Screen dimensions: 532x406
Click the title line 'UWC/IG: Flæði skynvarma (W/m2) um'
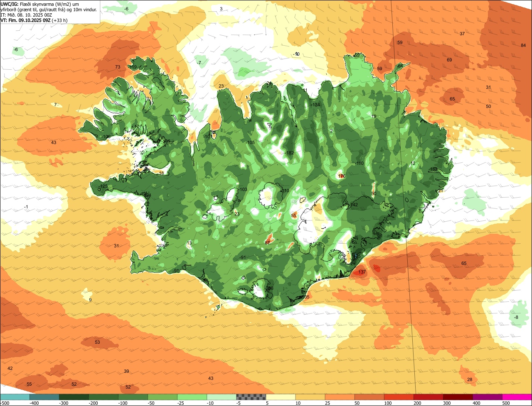pyautogui.click(x=40, y=3)
